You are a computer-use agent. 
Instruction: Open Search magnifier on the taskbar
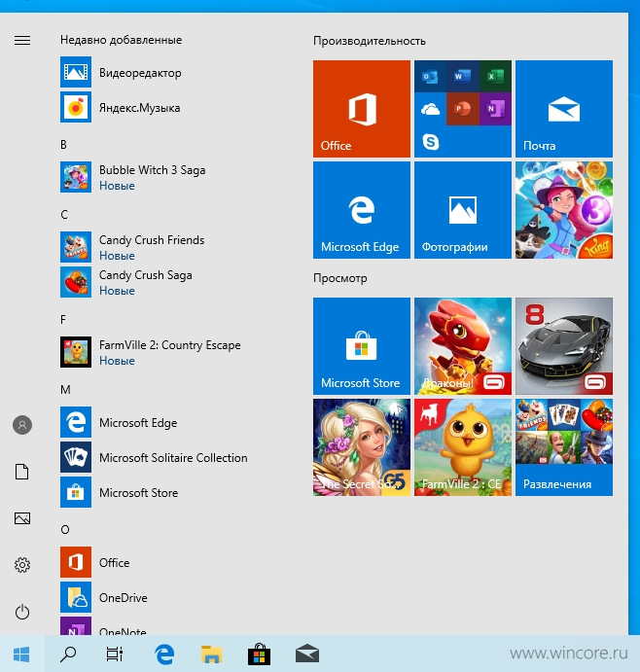68,654
